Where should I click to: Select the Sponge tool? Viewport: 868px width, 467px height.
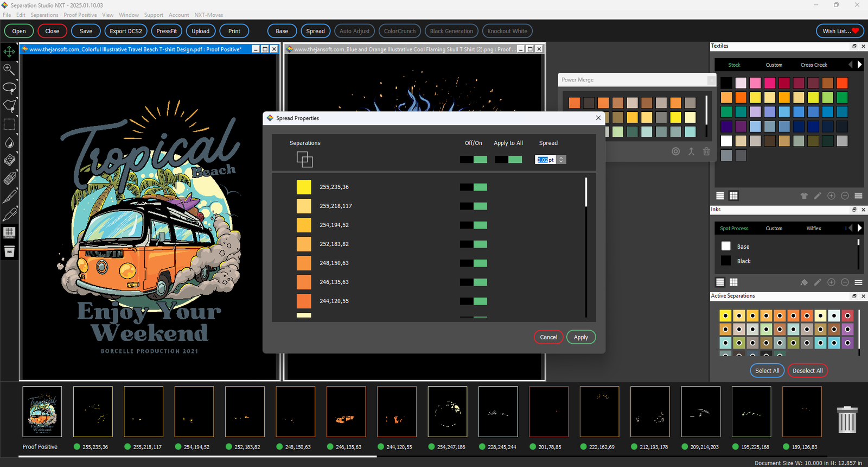point(9,160)
